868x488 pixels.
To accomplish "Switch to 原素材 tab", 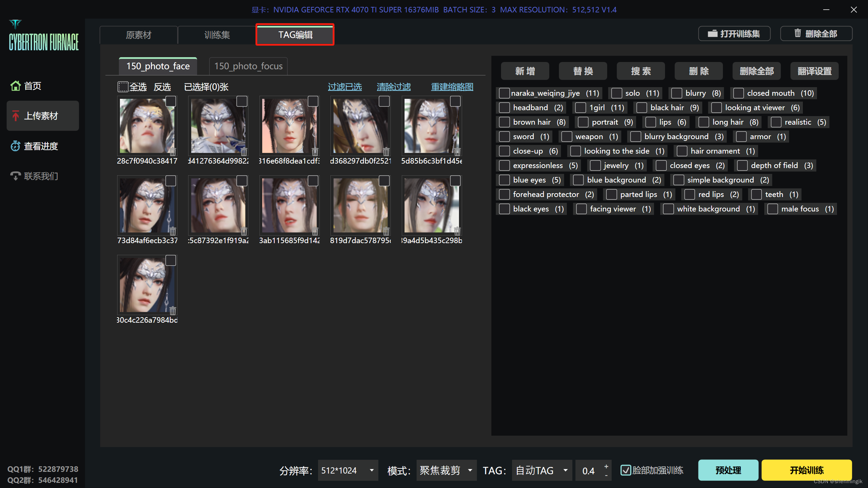I will [139, 35].
